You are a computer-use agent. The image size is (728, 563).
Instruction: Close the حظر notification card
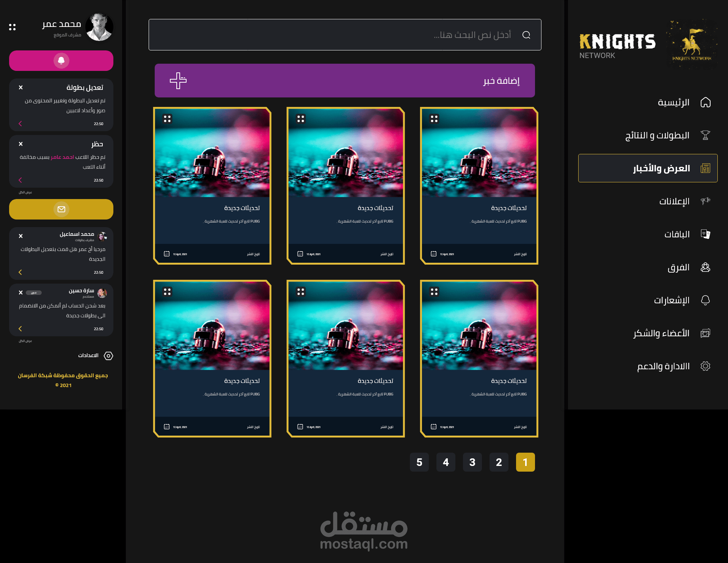coord(21,144)
